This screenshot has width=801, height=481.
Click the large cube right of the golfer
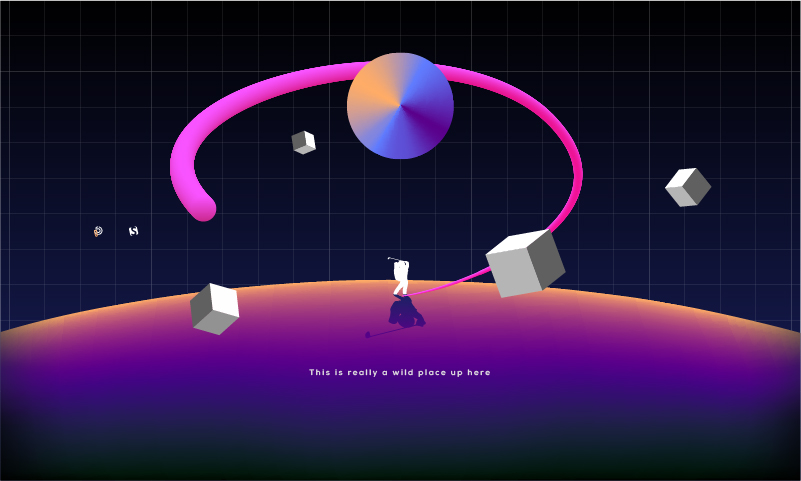click(x=525, y=263)
